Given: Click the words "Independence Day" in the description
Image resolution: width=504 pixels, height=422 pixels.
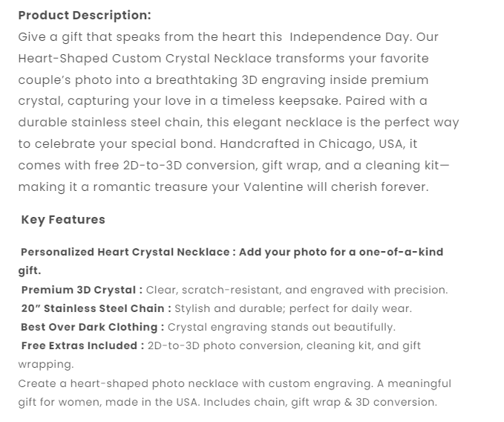Looking at the screenshot, I should click(x=347, y=36).
